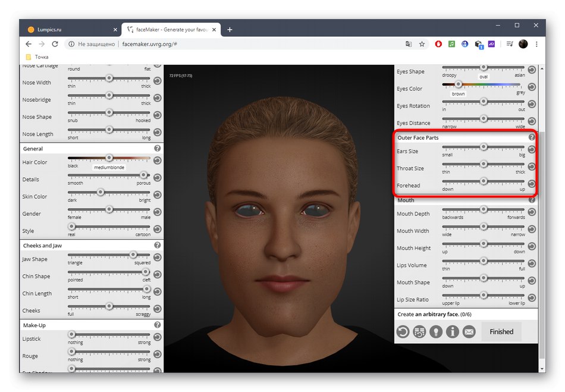Screen dimensions: 565x392
Task: Reload the page
Action: pos(55,44)
